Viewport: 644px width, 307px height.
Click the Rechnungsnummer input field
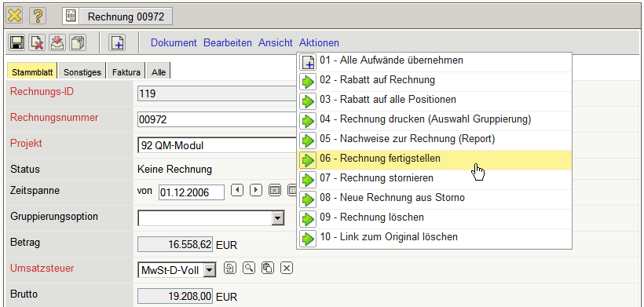[x=218, y=119]
